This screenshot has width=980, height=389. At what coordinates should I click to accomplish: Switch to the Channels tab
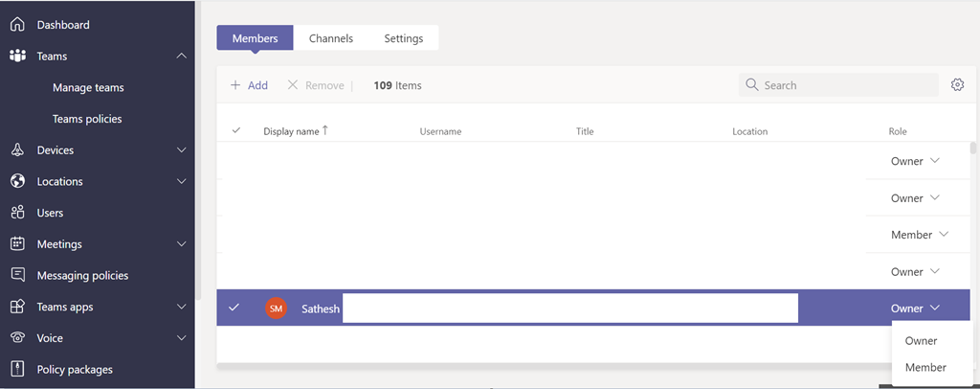330,38
